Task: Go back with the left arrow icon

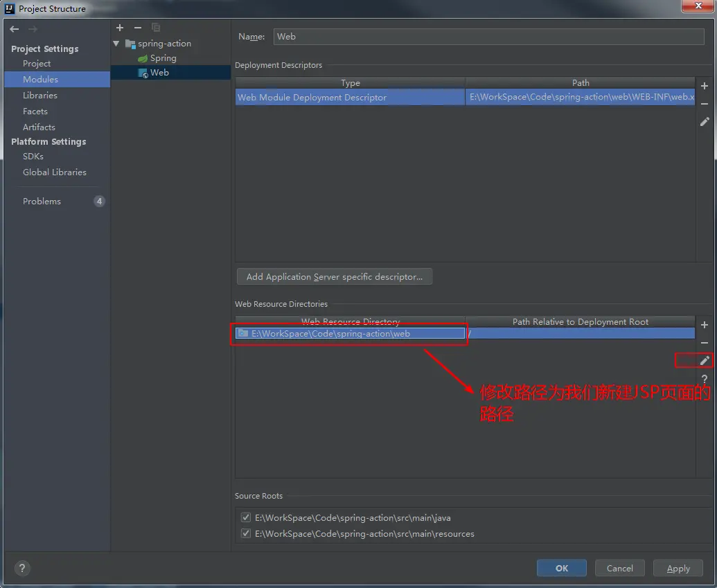Action: coord(14,29)
